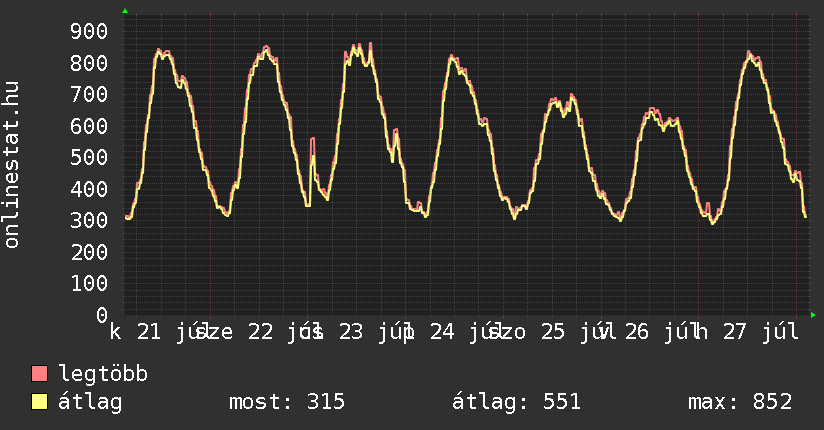The width and height of the screenshot is (824, 430).
Task: Click the 900 y-axis label
Action: tap(89, 32)
